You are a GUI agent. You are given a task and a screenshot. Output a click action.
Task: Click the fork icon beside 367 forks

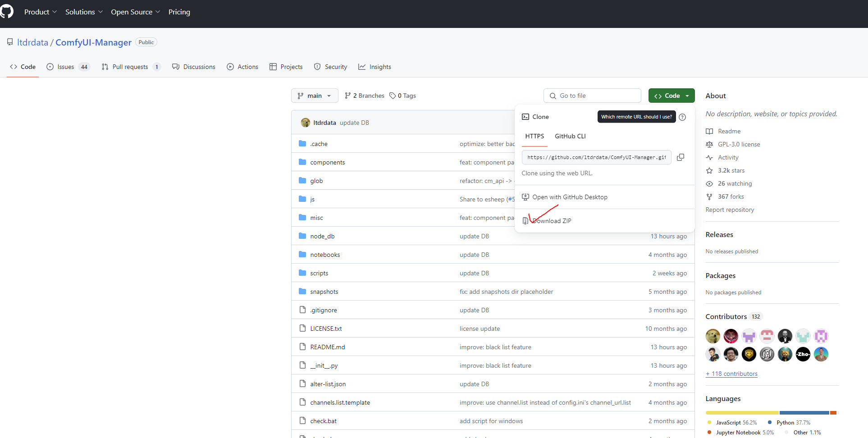pyautogui.click(x=709, y=196)
